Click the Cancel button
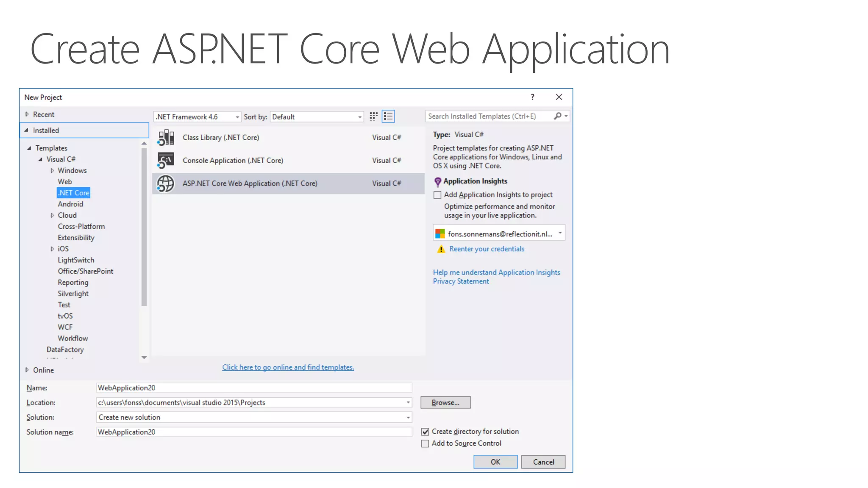868x488 pixels. (543, 462)
